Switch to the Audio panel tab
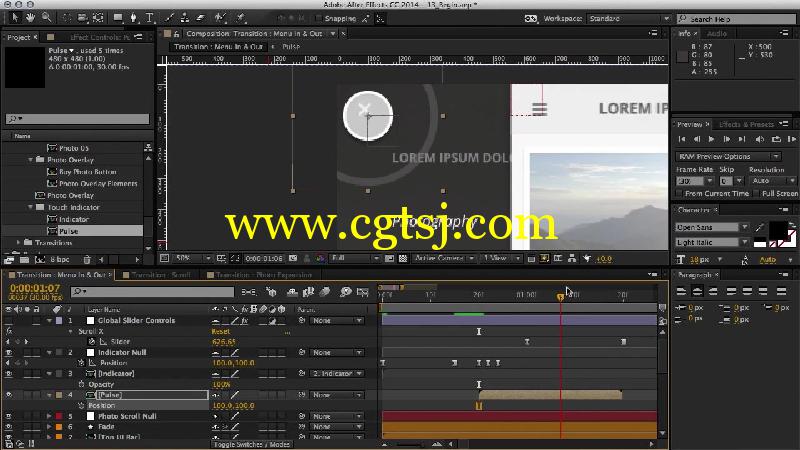 (717, 33)
